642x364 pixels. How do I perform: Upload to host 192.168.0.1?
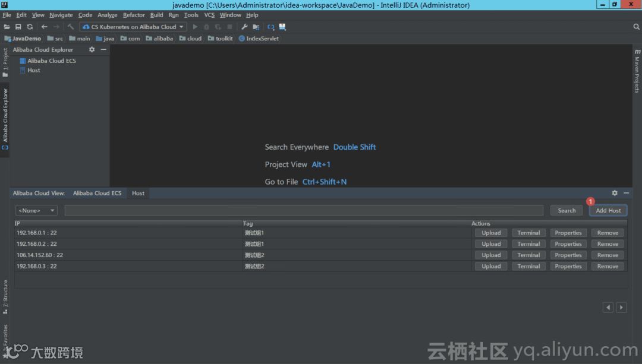[x=491, y=233]
